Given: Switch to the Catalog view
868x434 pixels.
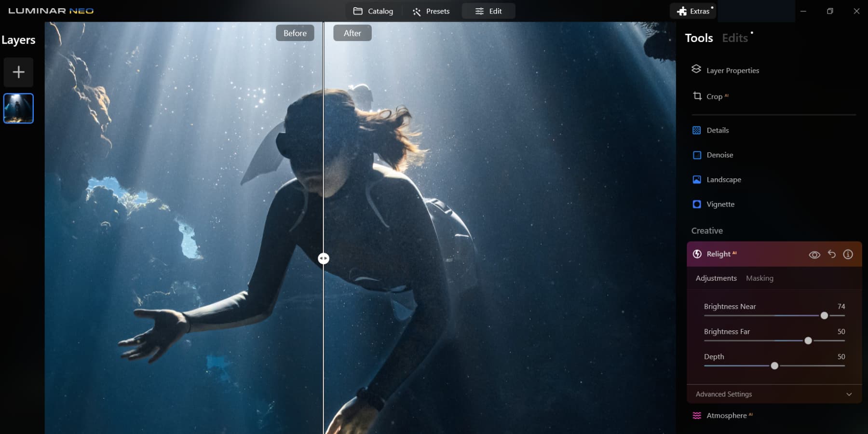Looking at the screenshot, I should point(373,11).
